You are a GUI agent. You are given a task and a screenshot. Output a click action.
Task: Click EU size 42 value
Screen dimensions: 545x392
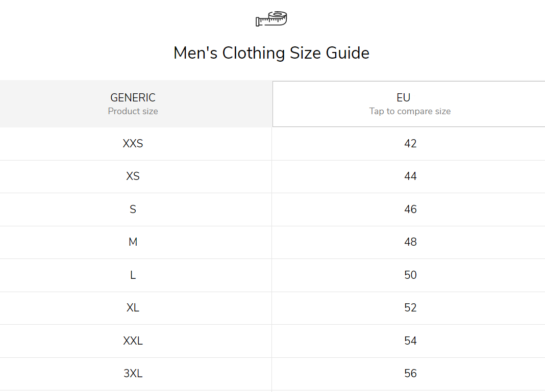410,144
